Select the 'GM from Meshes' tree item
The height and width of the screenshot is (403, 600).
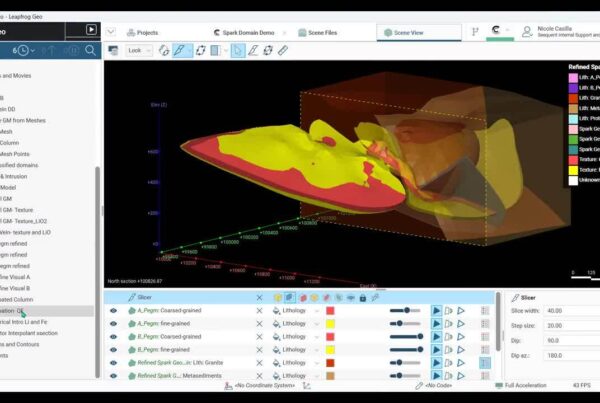point(23,121)
